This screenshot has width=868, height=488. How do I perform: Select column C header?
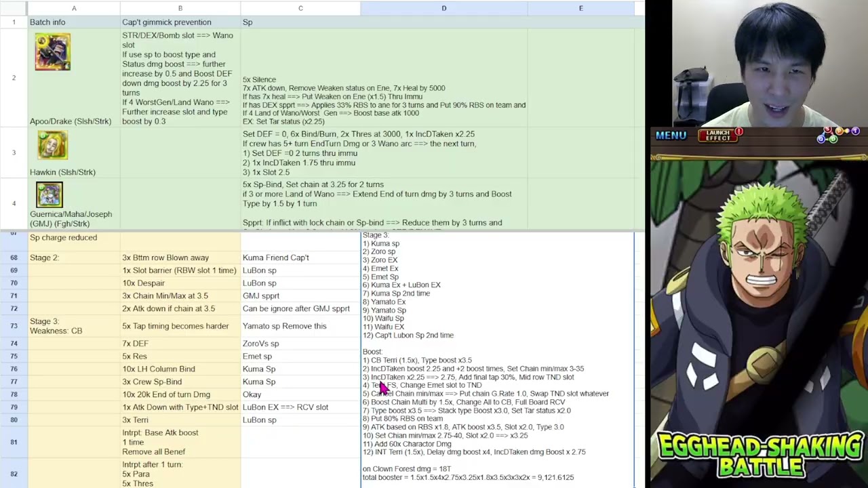[300, 8]
